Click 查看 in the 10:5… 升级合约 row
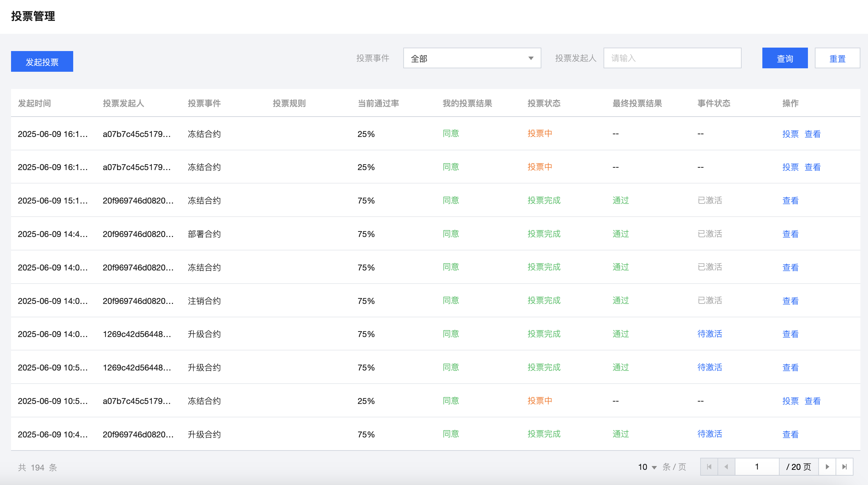Screen dimensions: 868x485 tap(790, 367)
